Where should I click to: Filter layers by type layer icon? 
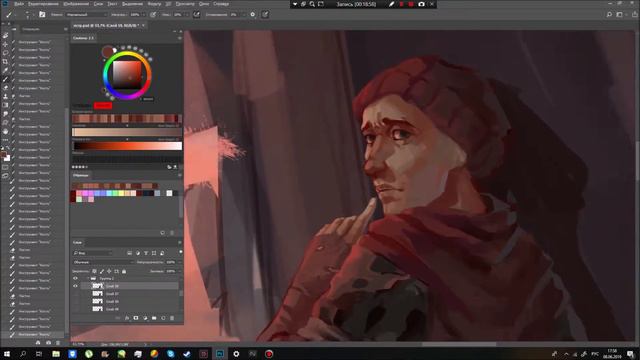pyautogui.click(x=146, y=253)
